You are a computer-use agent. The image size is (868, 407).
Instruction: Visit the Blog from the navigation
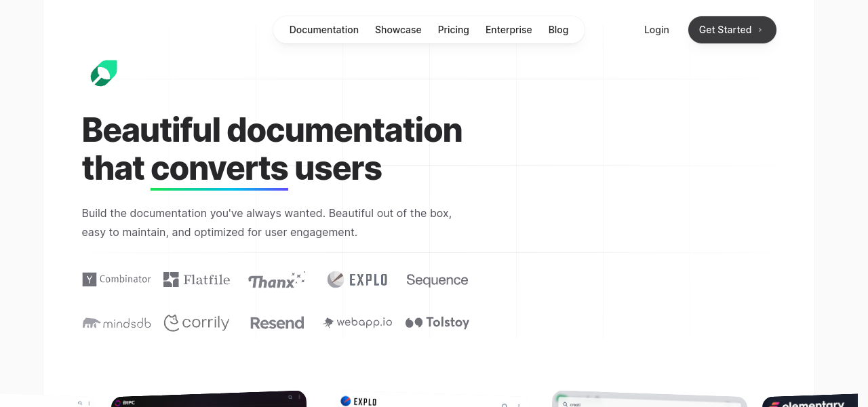558,30
